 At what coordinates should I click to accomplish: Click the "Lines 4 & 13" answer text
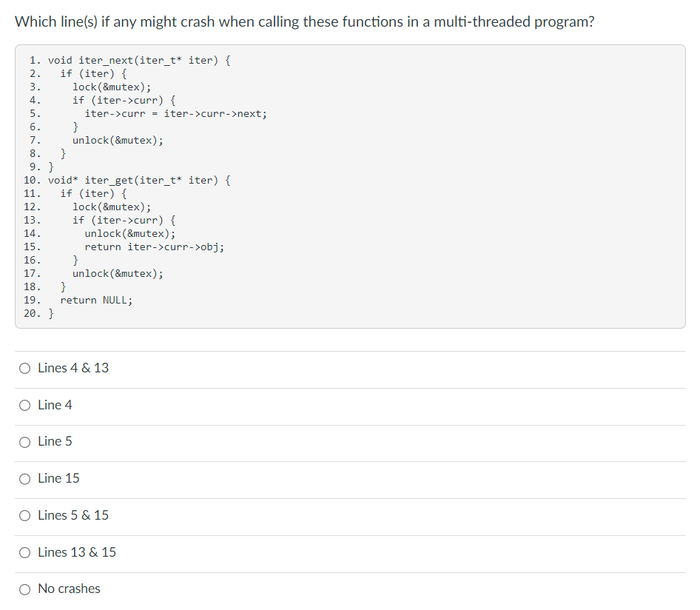tap(73, 368)
